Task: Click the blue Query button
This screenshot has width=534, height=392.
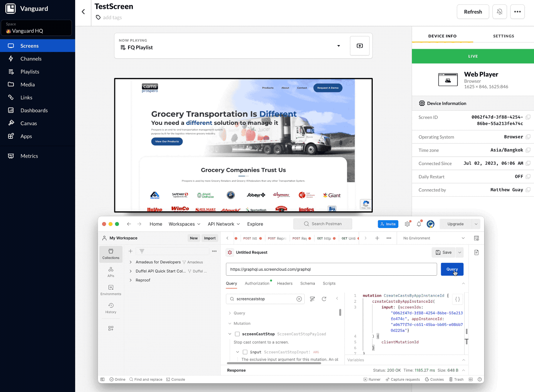Action: (452, 269)
